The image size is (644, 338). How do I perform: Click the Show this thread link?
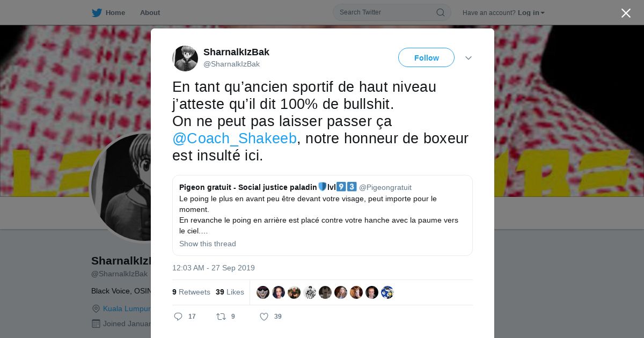[208, 244]
